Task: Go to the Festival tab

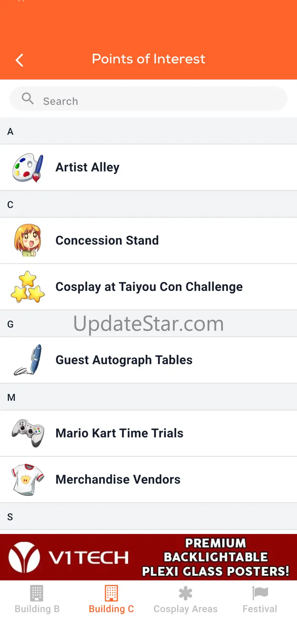Action: pyautogui.click(x=260, y=599)
